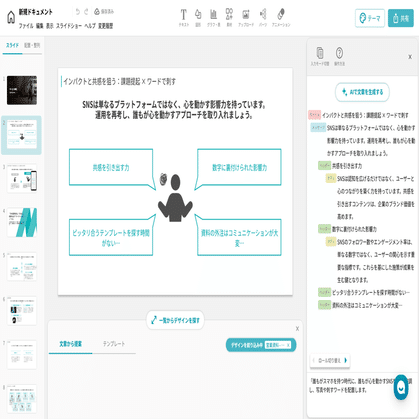Select the 数字に裏付けられた影響力 speech bubble on slide
Viewport: 419px width, 419px height.
[x=239, y=167]
